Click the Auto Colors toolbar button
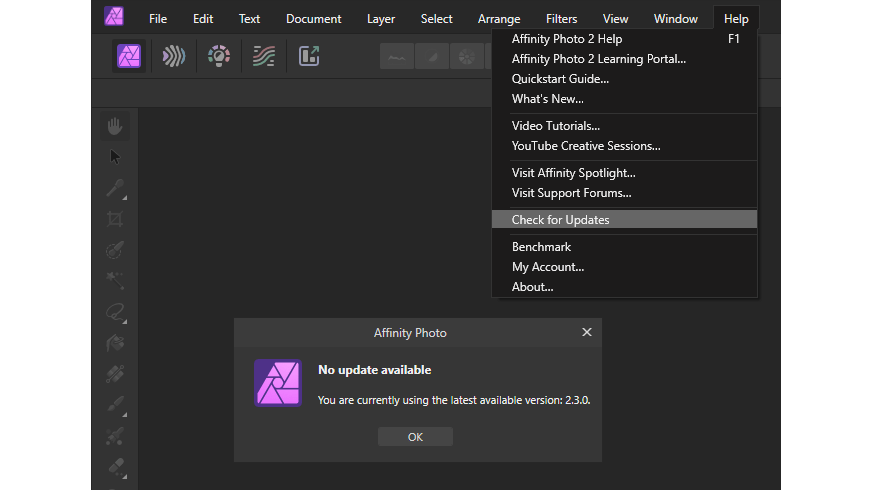This screenshot has height=490, width=871. [467, 57]
